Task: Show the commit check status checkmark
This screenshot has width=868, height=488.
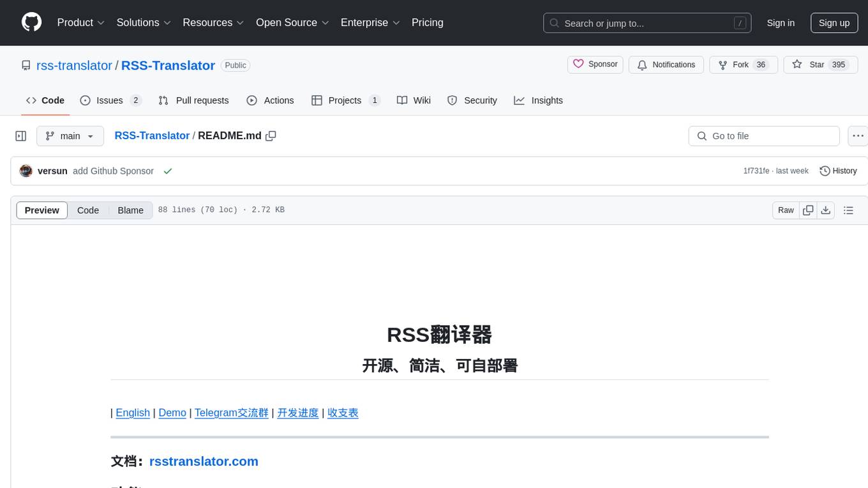Action: tap(168, 171)
